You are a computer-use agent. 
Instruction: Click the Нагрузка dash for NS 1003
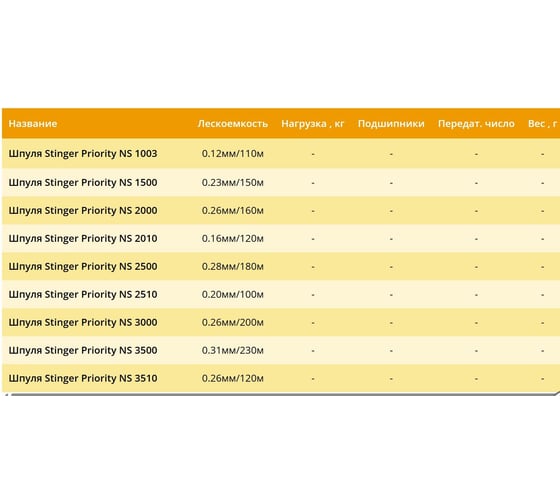pyautogui.click(x=313, y=154)
